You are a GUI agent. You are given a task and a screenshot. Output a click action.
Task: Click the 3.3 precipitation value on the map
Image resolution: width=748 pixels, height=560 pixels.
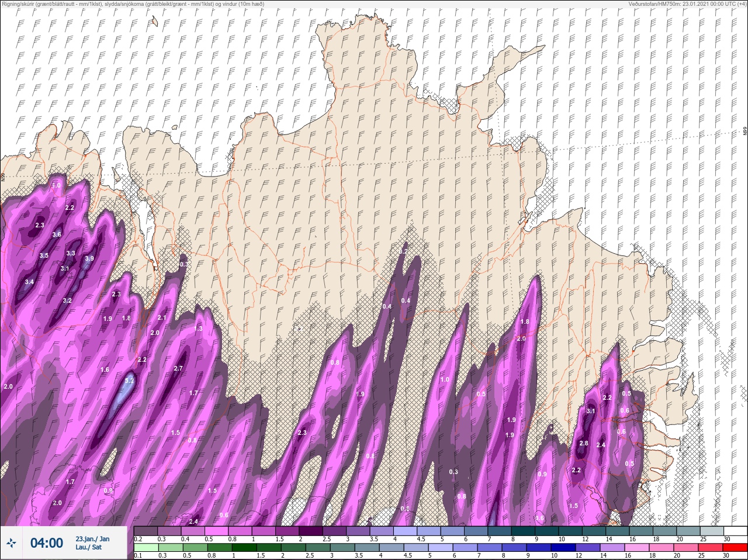71,254
